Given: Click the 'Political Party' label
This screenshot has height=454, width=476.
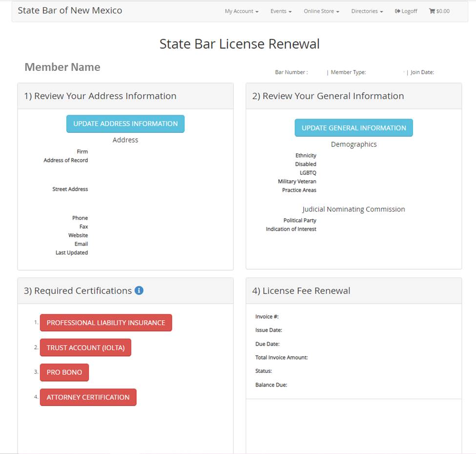Looking at the screenshot, I should click(x=300, y=220).
